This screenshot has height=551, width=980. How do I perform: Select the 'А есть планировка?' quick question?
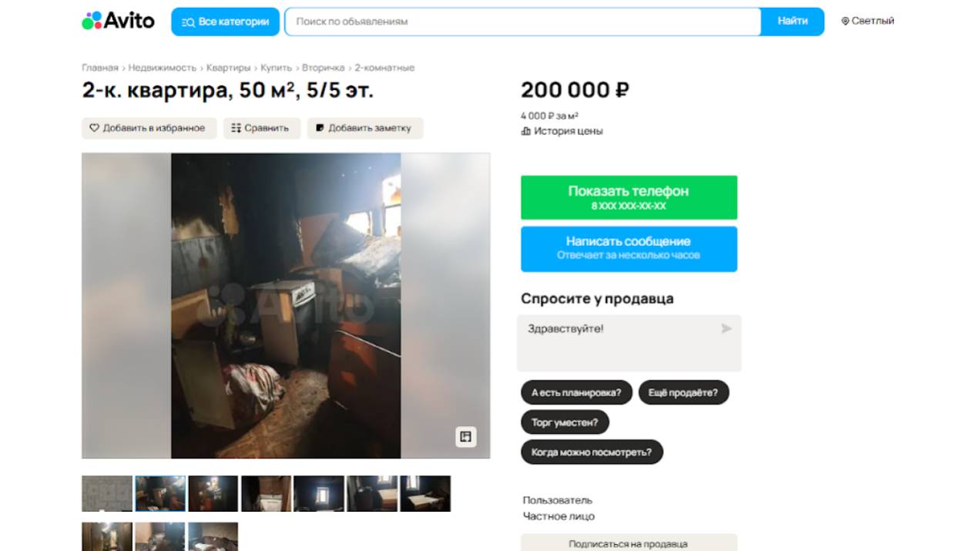(576, 392)
